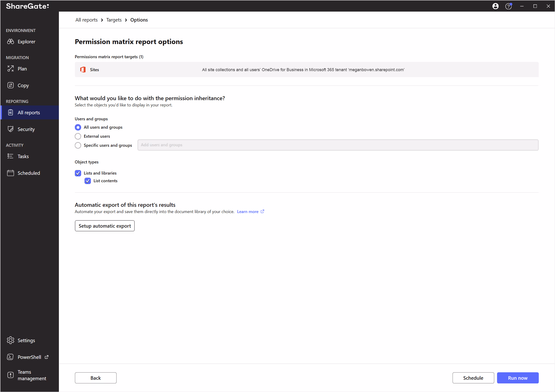Open the help question mark icon
The image size is (555, 392).
point(508,6)
